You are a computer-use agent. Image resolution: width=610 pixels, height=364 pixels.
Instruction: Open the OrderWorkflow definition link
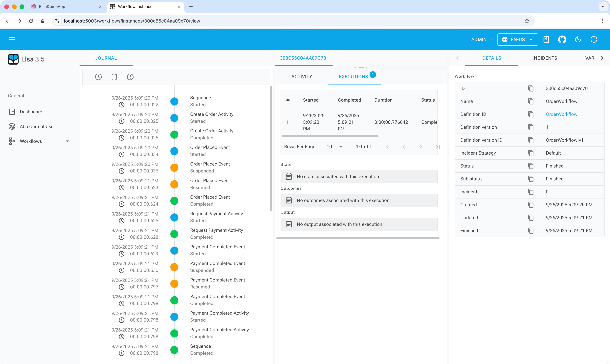click(561, 114)
